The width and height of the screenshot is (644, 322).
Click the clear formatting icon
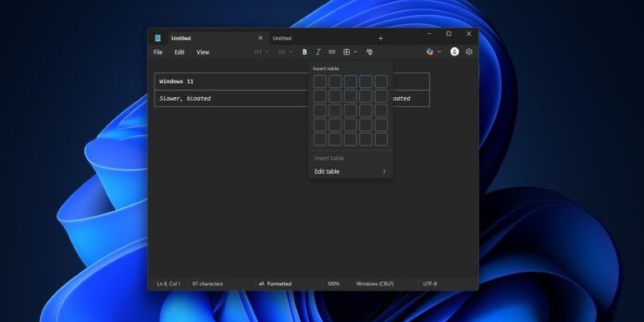pyautogui.click(x=369, y=52)
